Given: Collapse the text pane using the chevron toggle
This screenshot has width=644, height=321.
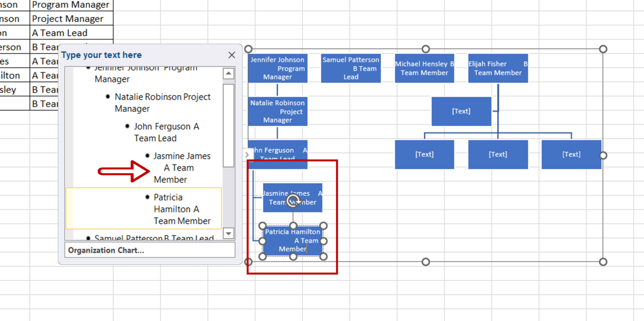Looking at the screenshot, I should [x=247, y=155].
